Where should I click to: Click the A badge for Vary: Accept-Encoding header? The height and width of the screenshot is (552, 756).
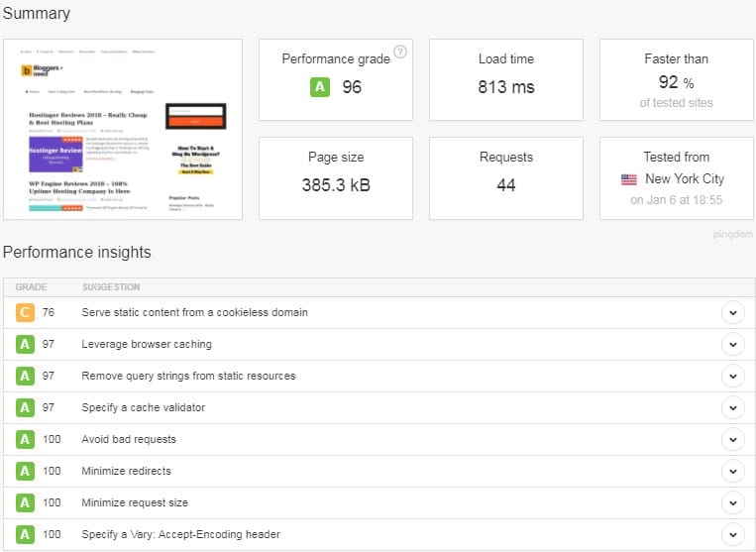25,534
